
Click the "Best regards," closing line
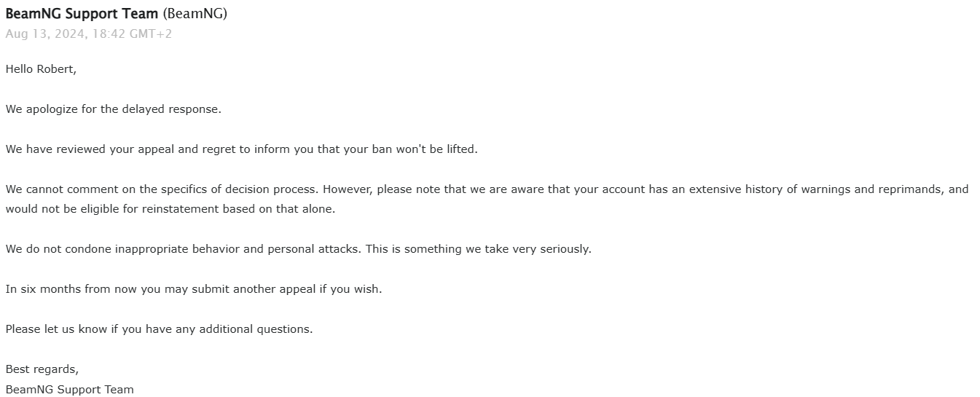42,369
